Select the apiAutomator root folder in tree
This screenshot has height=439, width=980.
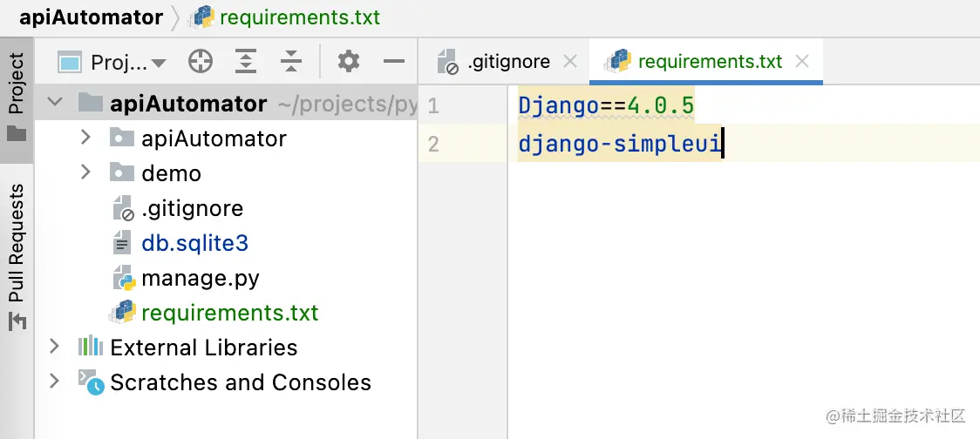tap(188, 103)
